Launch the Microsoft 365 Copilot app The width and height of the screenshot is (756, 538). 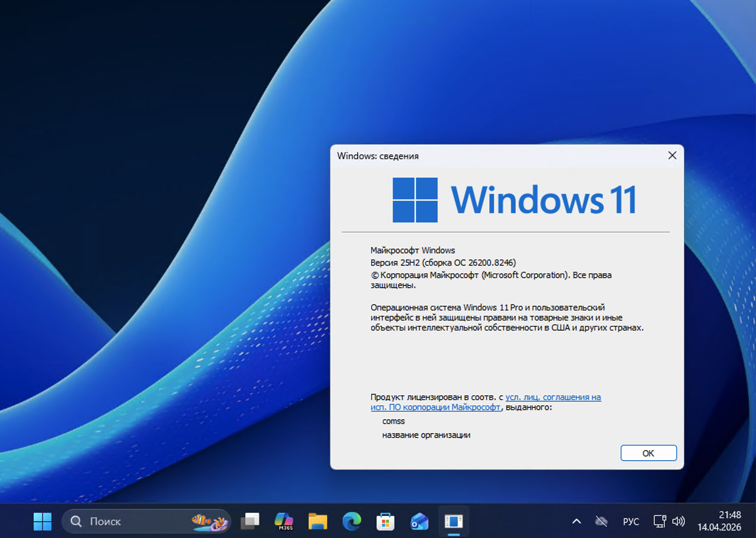(285, 521)
